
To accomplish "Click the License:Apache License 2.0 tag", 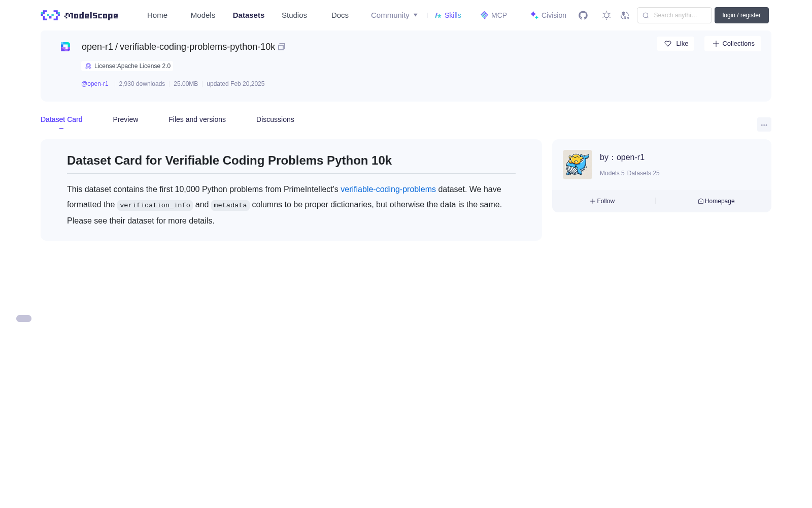I will point(127,66).
